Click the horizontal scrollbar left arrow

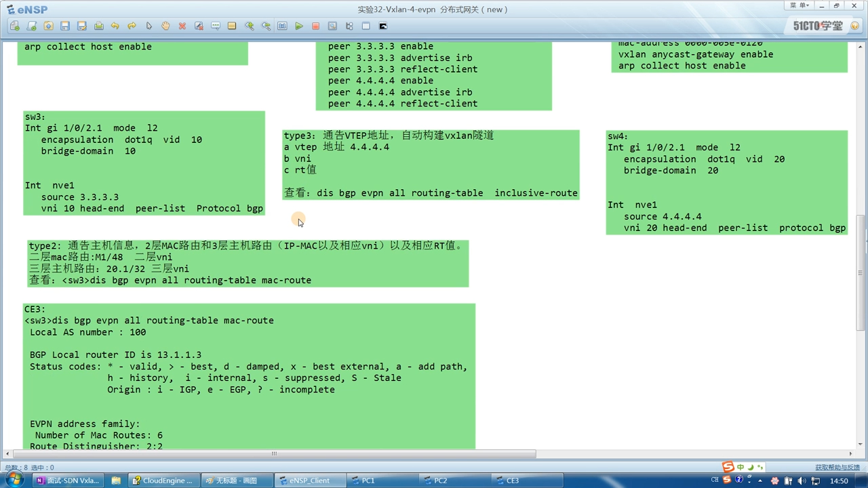(7, 453)
